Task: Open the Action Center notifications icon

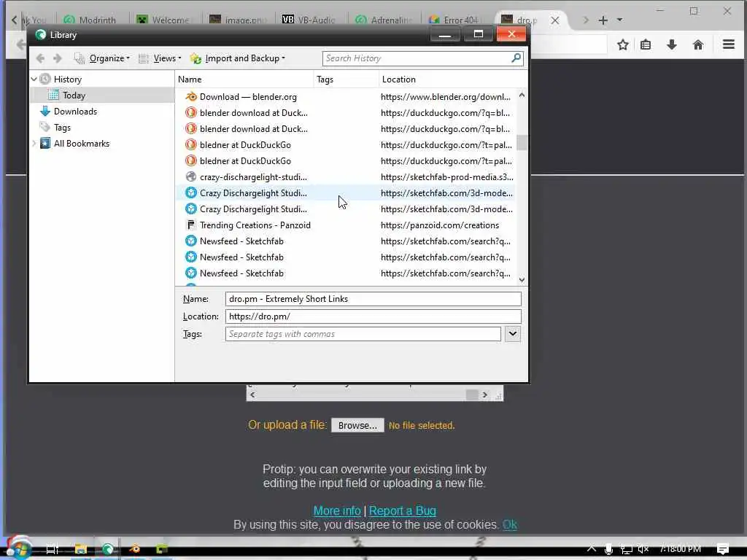Action: tap(723, 549)
